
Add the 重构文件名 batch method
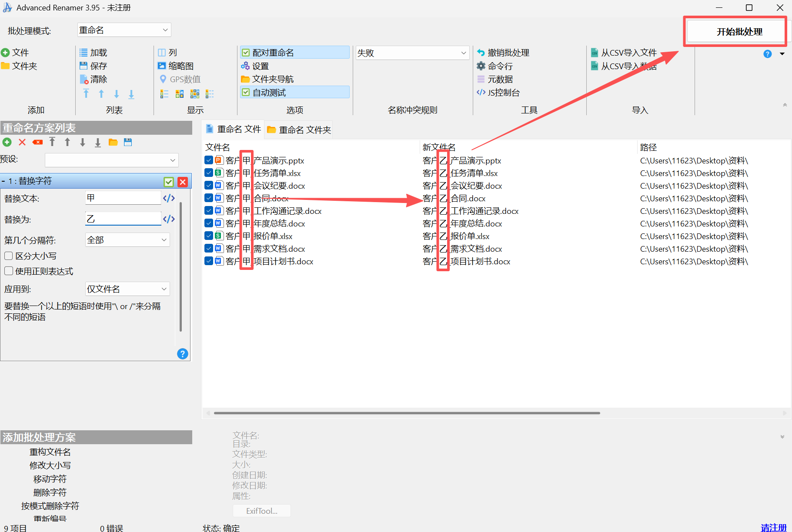point(50,452)
